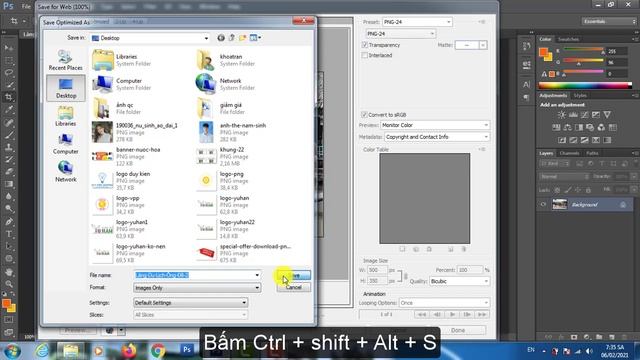This screenshot has height=360, width=640.
Task: Click the Go back icon in save dialog
Action: click(221, 38)
